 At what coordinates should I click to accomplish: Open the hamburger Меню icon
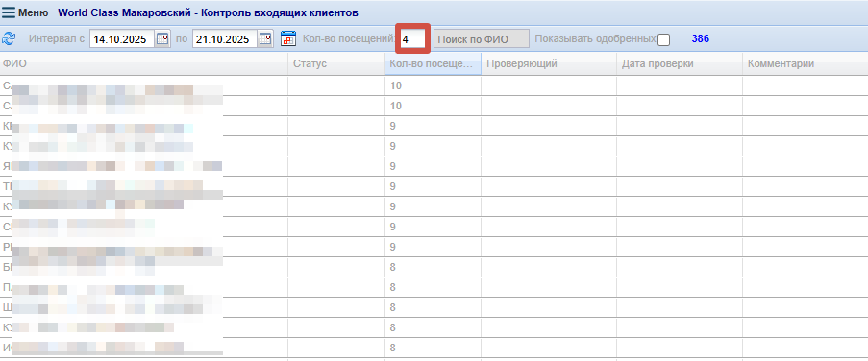click(9, 12)
